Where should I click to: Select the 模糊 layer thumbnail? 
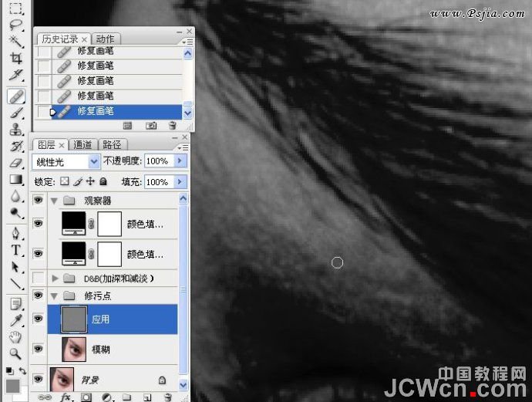[x=74, y=349]
